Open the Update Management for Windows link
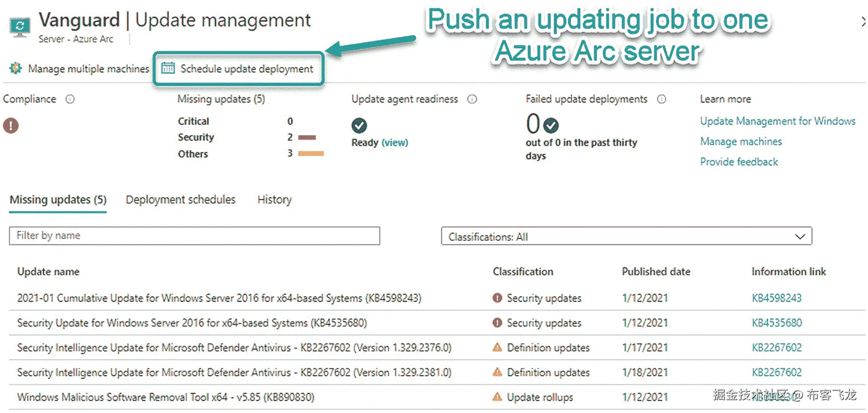Image resolution: width=868 pixels, height=413 pixels. point(777,121)
